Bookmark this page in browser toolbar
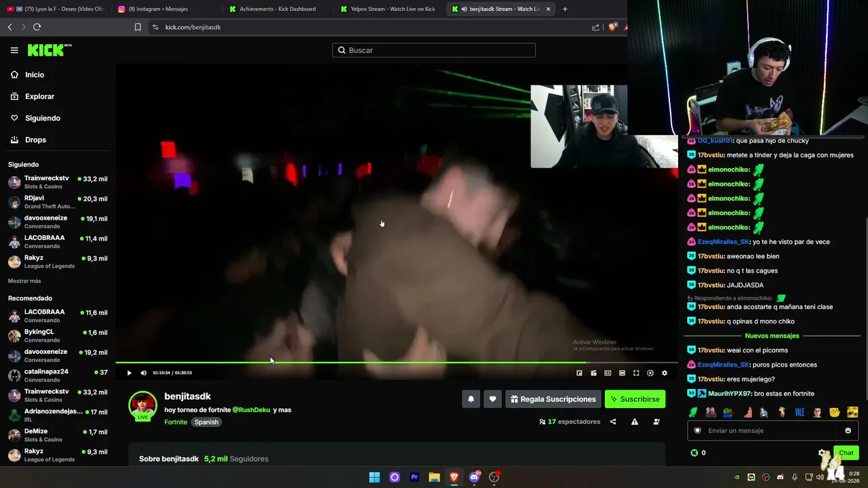Screen dimensions: 868x488 click(x=138, y=27)
